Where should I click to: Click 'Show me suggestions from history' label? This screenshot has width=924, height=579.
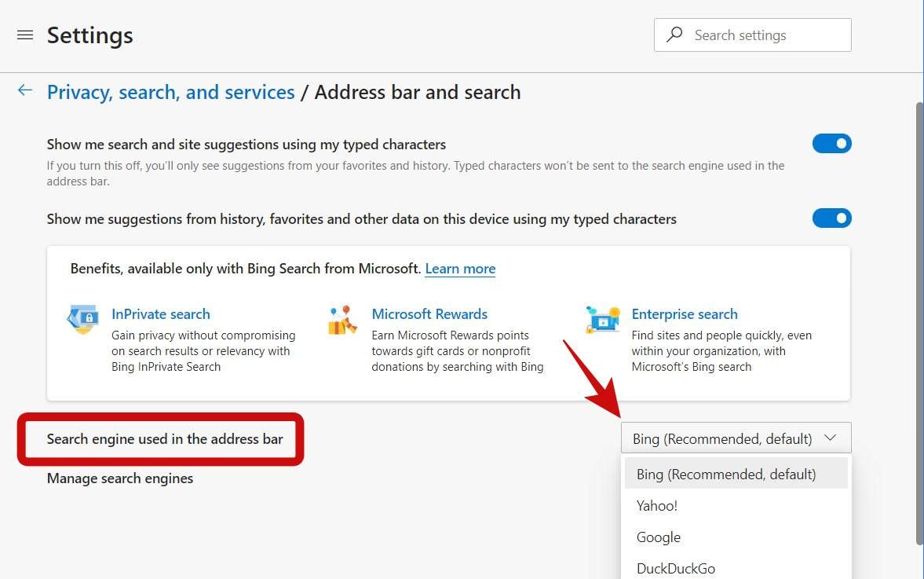pos(362,219)
